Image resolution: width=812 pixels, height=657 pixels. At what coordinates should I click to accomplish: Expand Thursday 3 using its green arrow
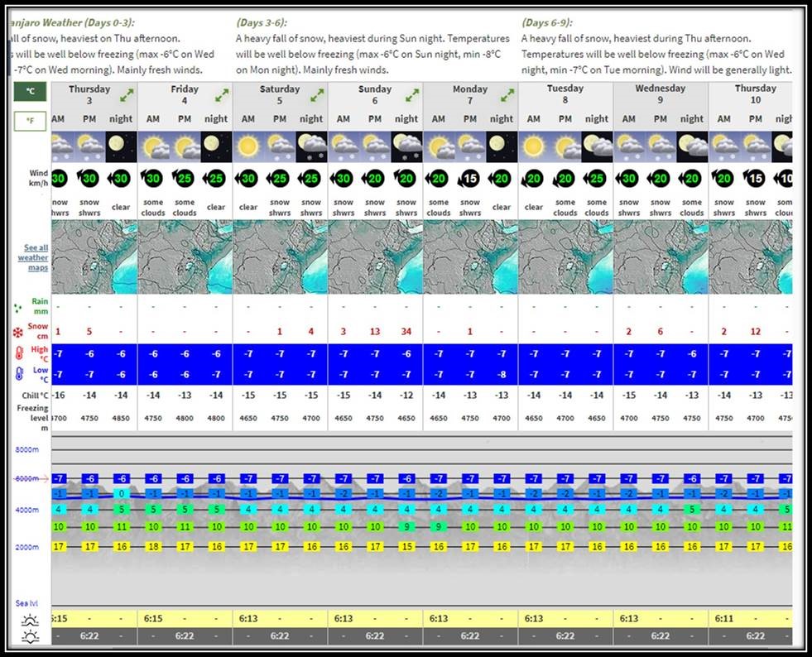click(x=126, y=93)
